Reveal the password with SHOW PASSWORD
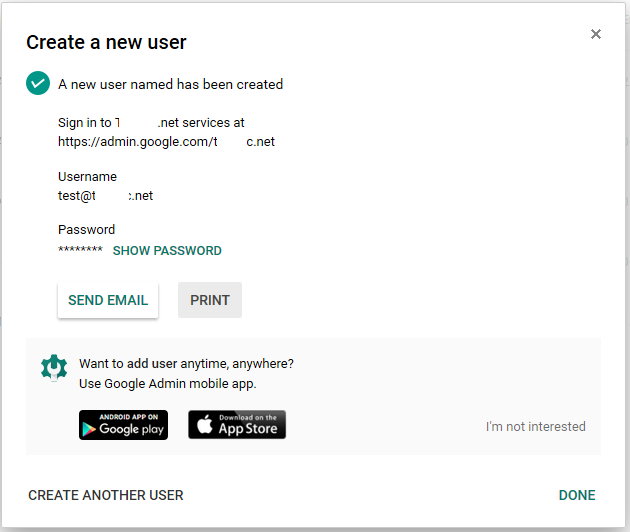Viewport: 630px width, 532px height. tap(167, 251)
